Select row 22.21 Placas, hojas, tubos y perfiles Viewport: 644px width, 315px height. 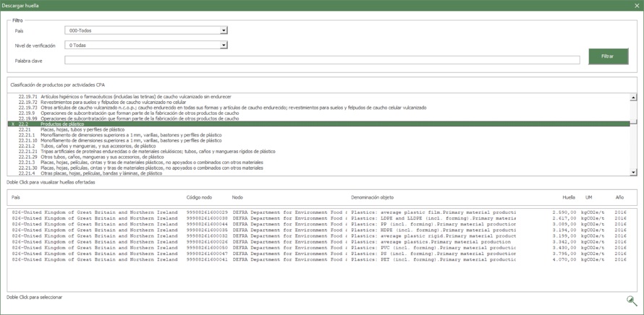point(318,129)
